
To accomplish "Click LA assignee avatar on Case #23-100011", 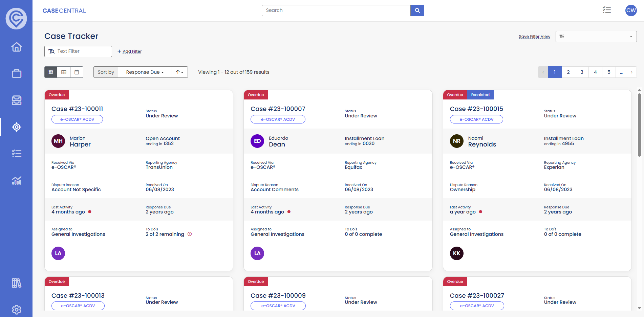I will [58, 253].
